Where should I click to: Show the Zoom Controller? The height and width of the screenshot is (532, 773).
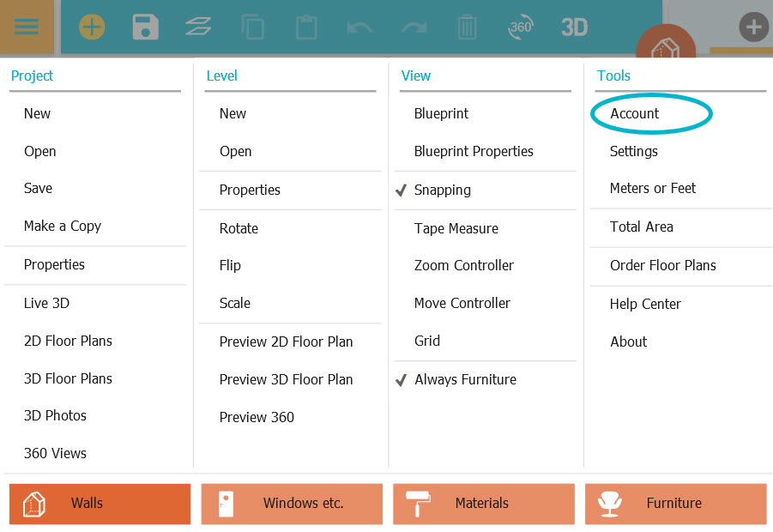pyautogui.click(x=463, y=265)
